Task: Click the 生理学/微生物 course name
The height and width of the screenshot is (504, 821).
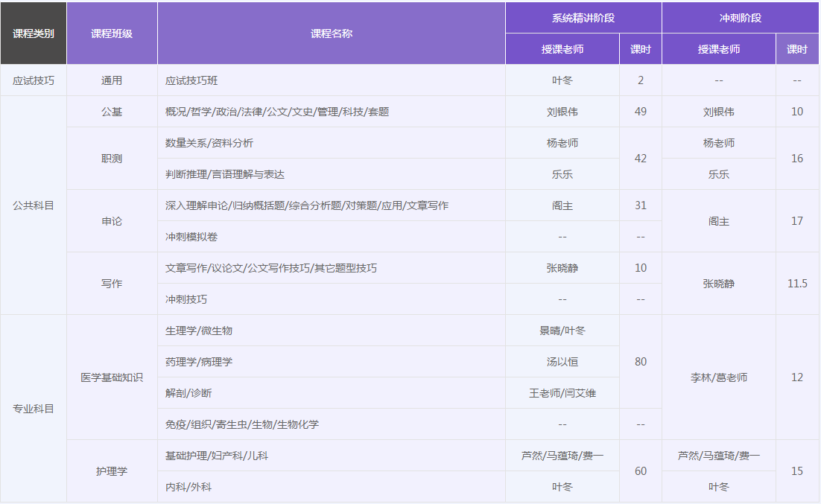Action: point(198,331)
